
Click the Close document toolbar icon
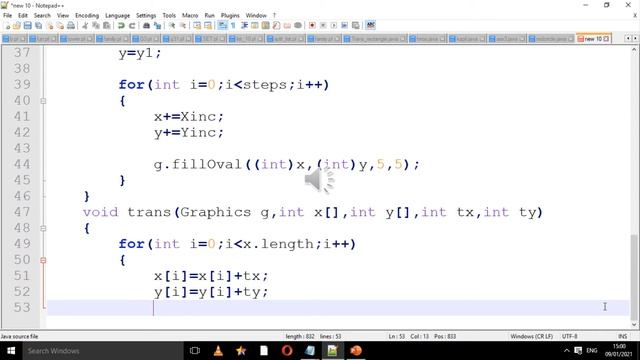(x=49, y=26)
